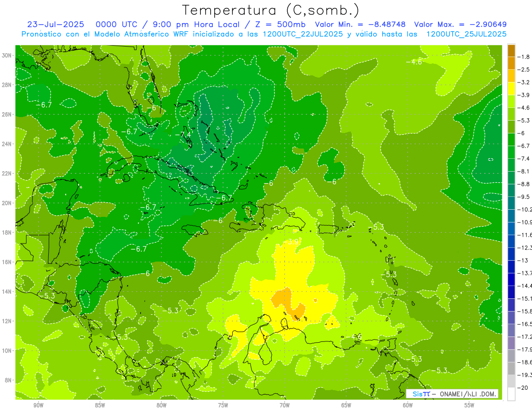This screenshot has height=411, width=532.
Task: Click the date text "23-Jul-2025"
Action: coord(55,24)
